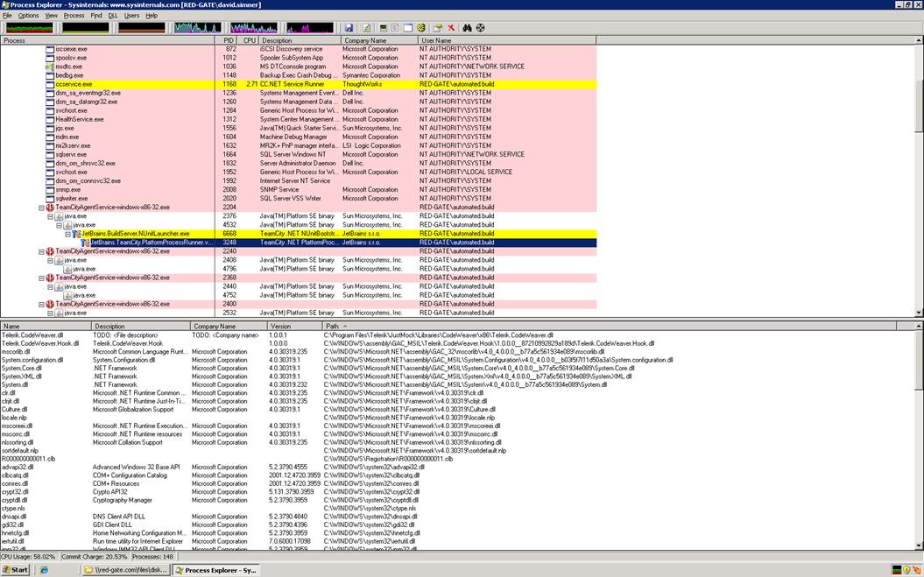
Task: Collapse TeamCityAgentService tree node PID 2368
Action: 41,278
